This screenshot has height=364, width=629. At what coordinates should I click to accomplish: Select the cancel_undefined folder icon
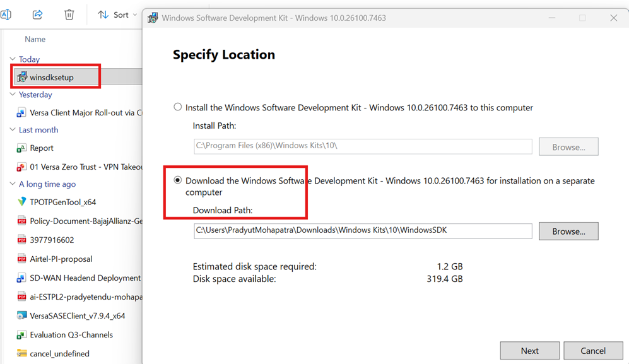pos(21,353)
